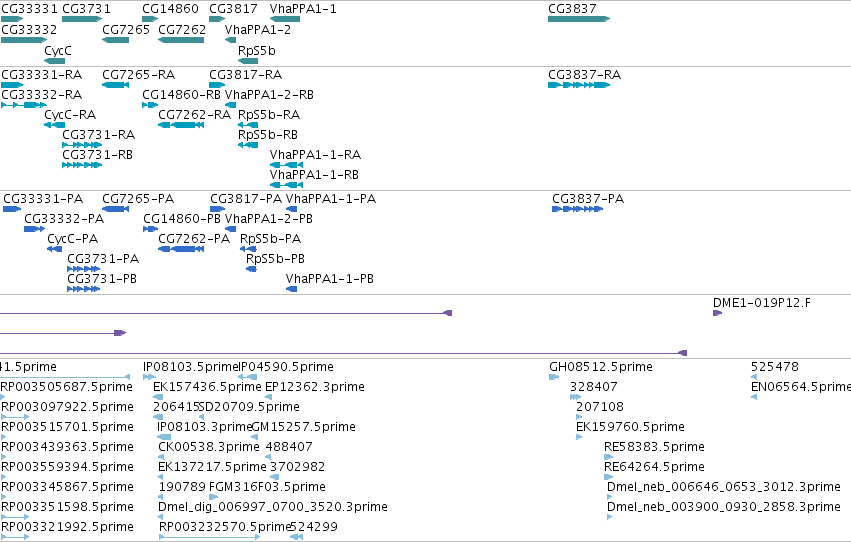Click the CG3837-PA protein label
The height and width of the screenshot is (542, 851).
coord(588,199)
